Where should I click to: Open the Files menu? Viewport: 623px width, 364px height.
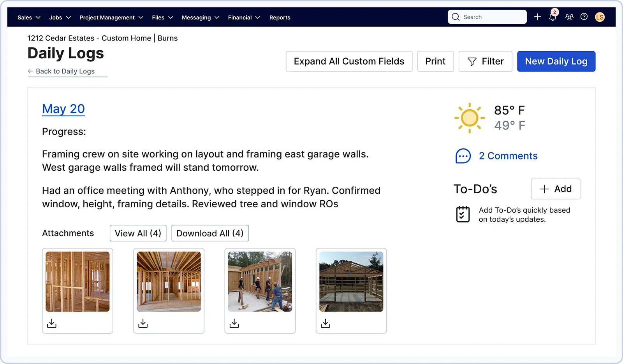162,17
